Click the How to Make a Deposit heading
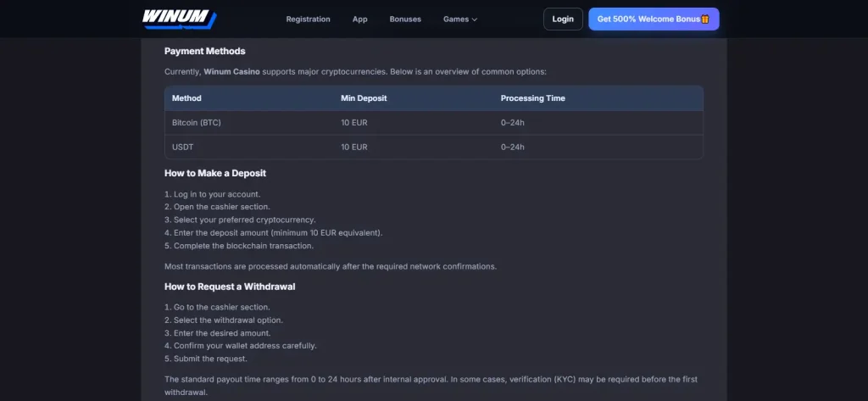Screen dimensions: 868x401 215,173
